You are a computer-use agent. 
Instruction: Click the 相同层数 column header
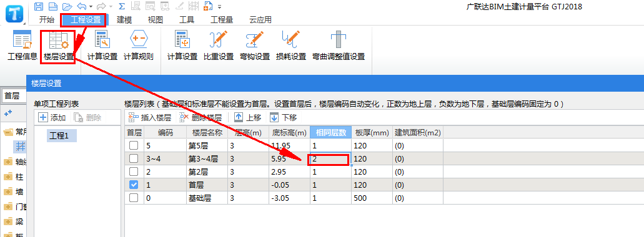tap(330, 132)
